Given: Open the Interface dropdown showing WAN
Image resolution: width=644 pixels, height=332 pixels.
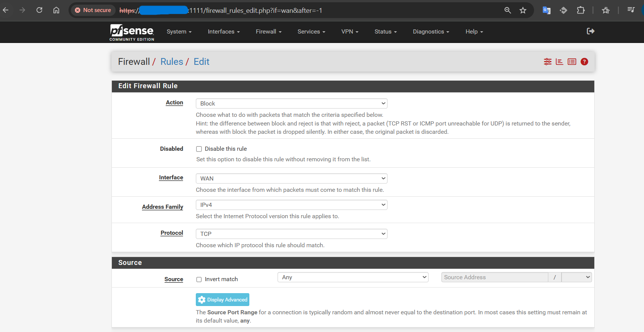Looking at the screenshot, I should pos(291,179).
